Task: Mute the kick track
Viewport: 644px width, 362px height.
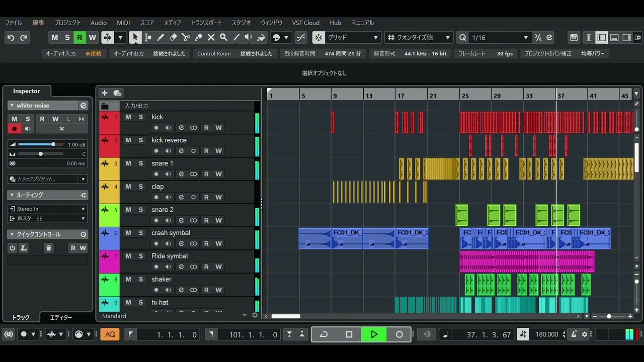Action: (x=128, y=117)
